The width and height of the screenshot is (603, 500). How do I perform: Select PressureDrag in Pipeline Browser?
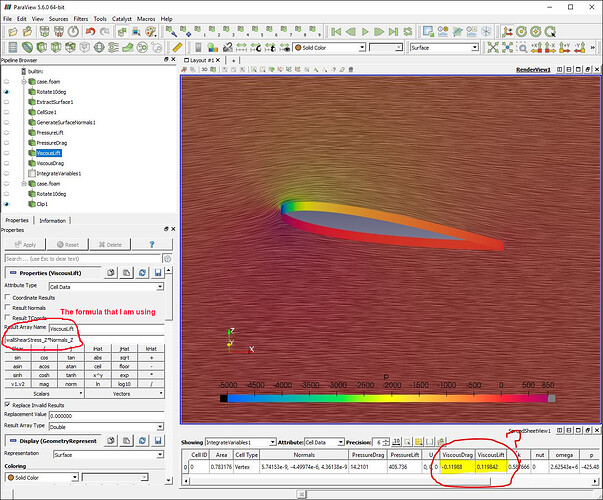51,142
